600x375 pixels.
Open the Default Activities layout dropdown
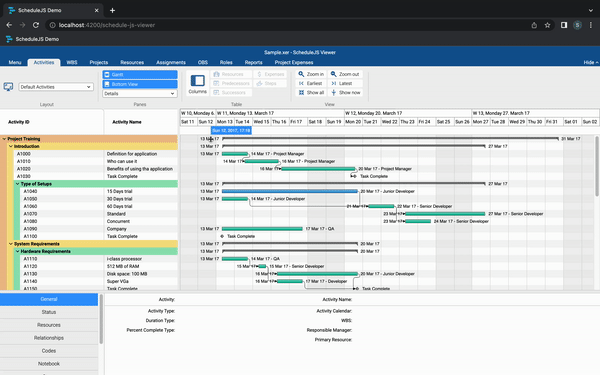[56, 87]
